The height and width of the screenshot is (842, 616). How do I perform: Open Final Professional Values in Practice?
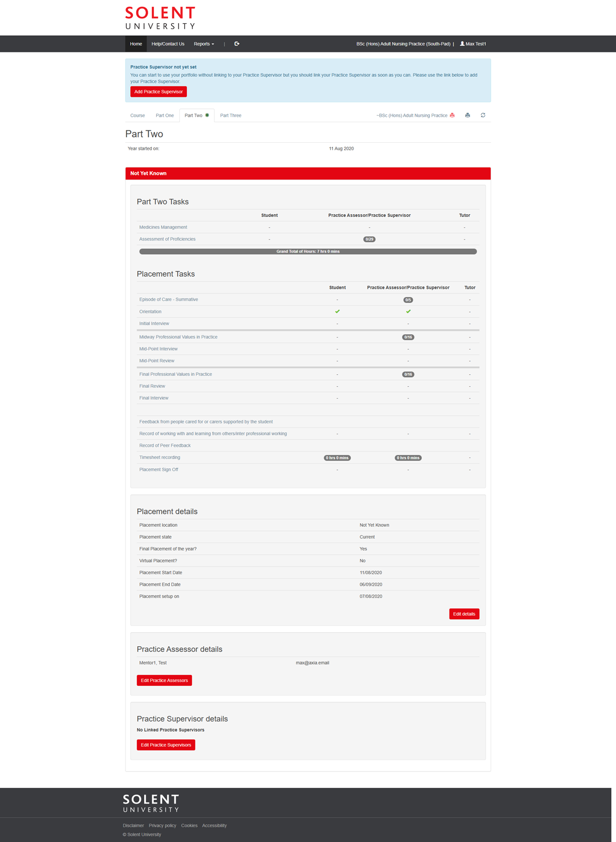[176, 374]
